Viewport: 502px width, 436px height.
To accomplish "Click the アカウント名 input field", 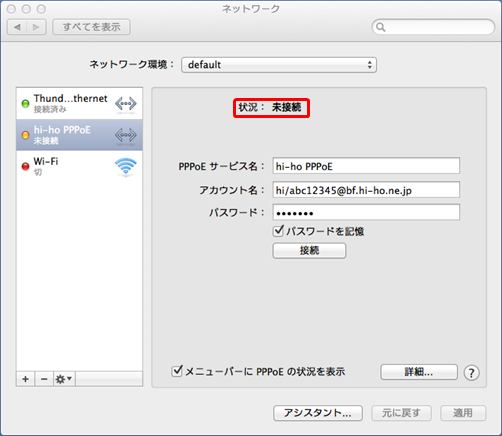I will (x=366, y=190).
